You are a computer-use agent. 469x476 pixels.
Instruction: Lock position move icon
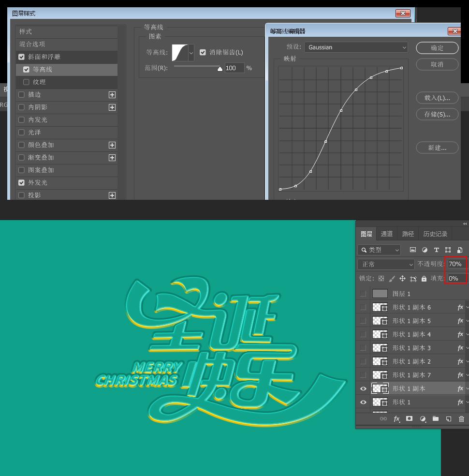pos(403,278)
